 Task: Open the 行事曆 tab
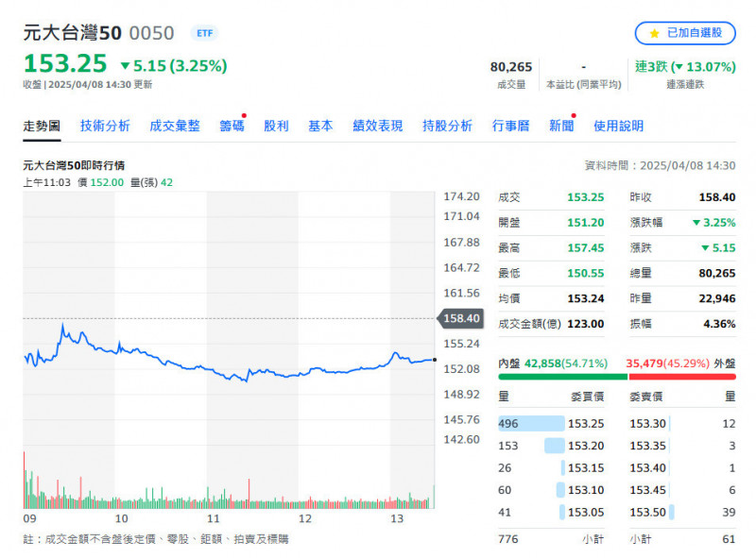pyautogui.click(x=510, y=127)
